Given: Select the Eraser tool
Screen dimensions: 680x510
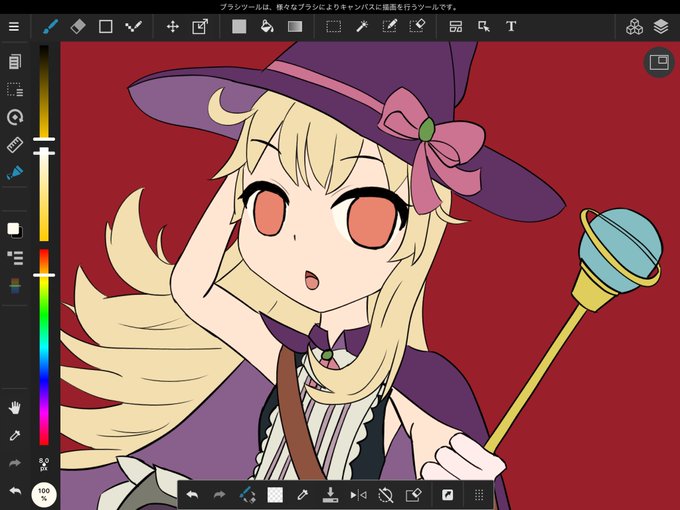Looking at the screenshot, I should click(x=78, y=26).
